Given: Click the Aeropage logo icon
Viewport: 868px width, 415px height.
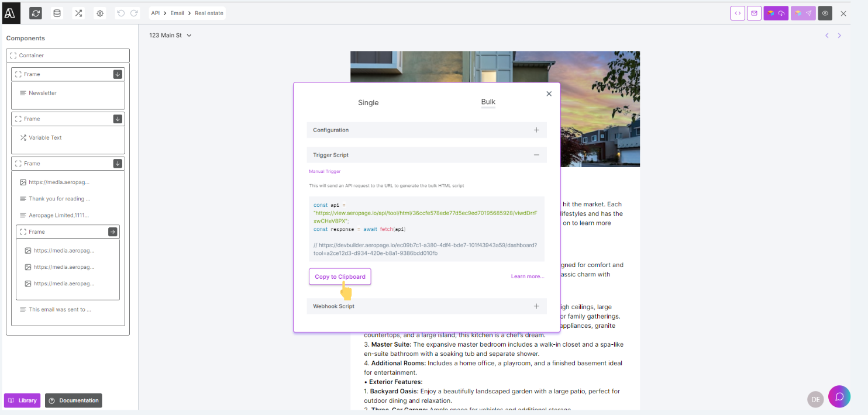Looking at the screenshot, I should (x=11, y=12).
